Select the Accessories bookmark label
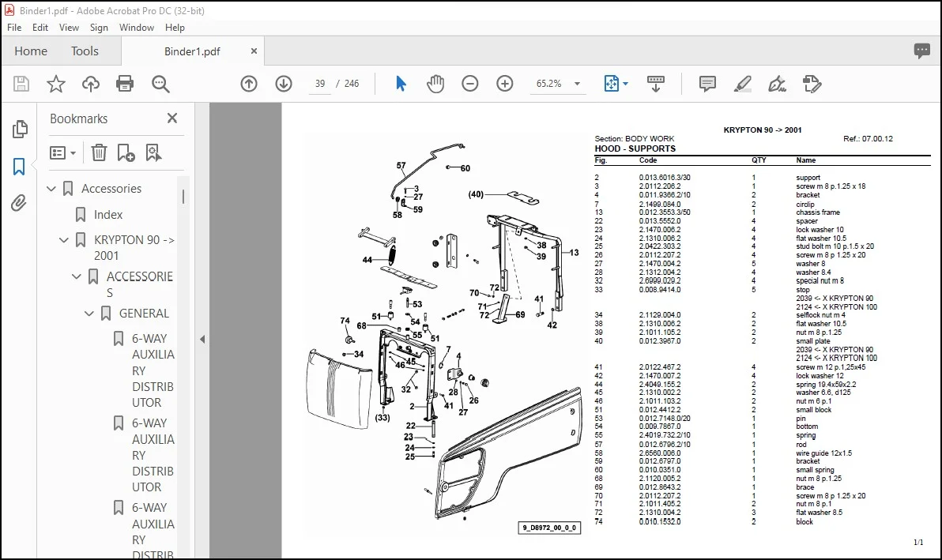This screenshot has height=560, width=942. point(111,189)
